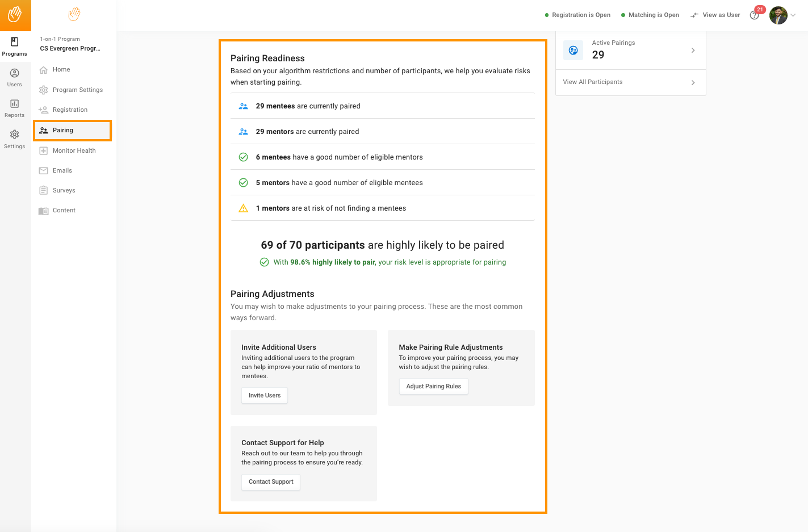Click the Invite Users button
This screenshot has width=808, height=532.
(x=265, y=395)
